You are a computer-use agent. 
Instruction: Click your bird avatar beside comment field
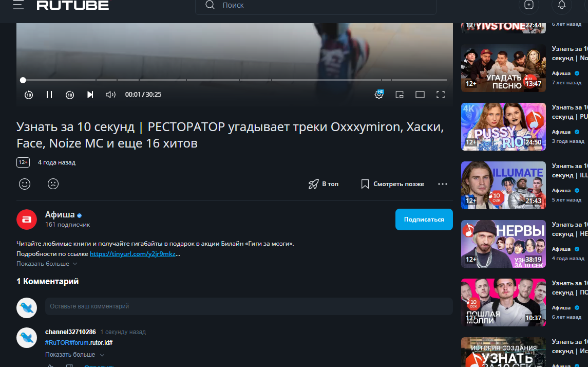(x=27, y=308)
